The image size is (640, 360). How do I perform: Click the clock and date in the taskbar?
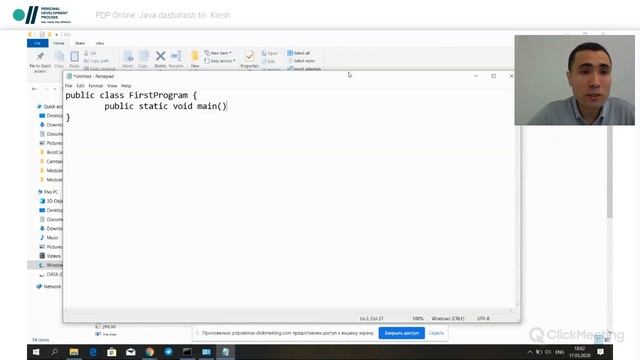pyautogui.click(x=580, y=352)
